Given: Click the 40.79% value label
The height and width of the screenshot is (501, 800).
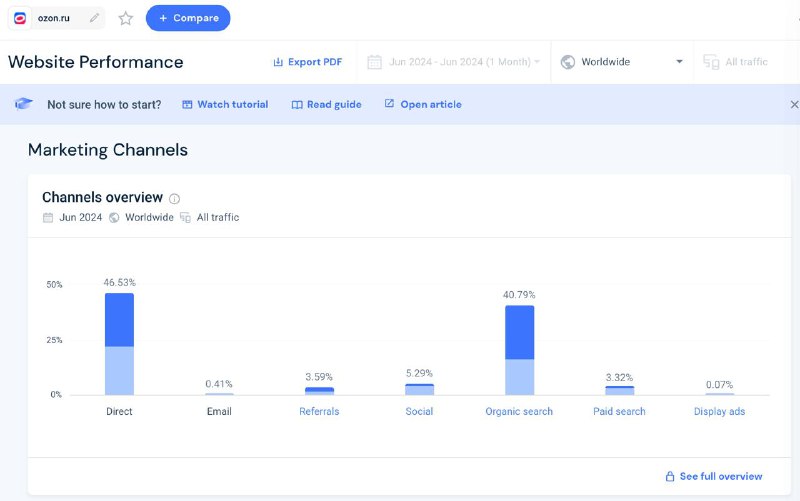Looking at the screenshot, I should 519,294.
